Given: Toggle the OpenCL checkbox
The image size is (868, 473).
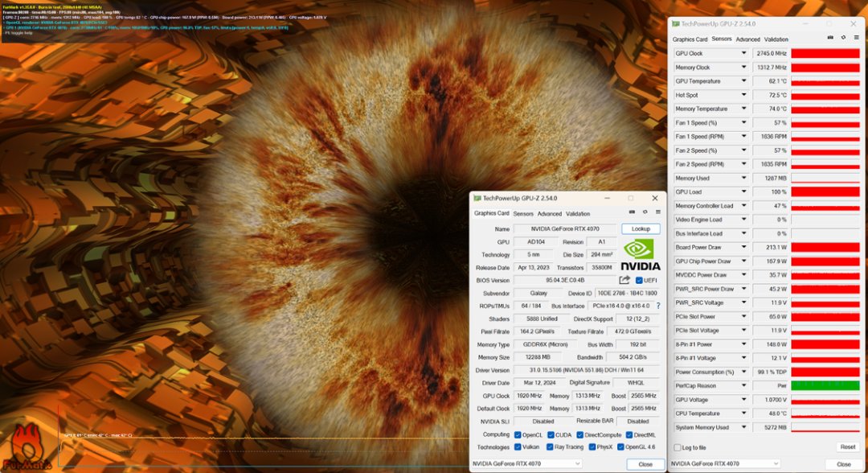Looking at the screenshot, I should [518, 434].
